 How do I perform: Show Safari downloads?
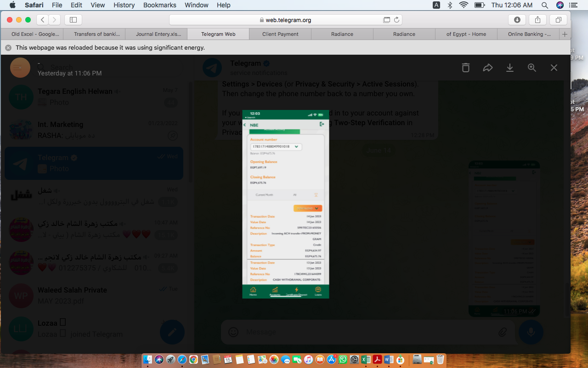517,20
